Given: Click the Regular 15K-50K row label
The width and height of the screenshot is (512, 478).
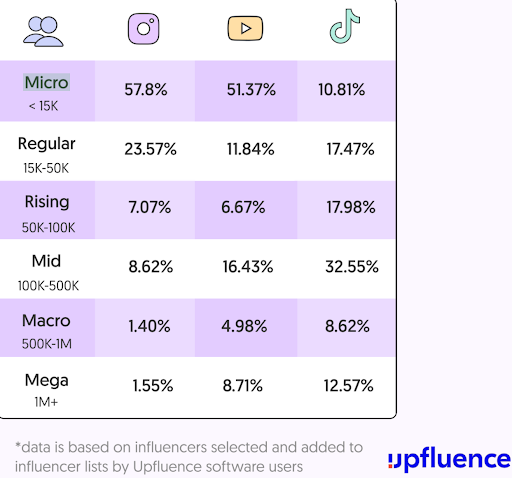Looking at the screenshot, I should 46,155.
